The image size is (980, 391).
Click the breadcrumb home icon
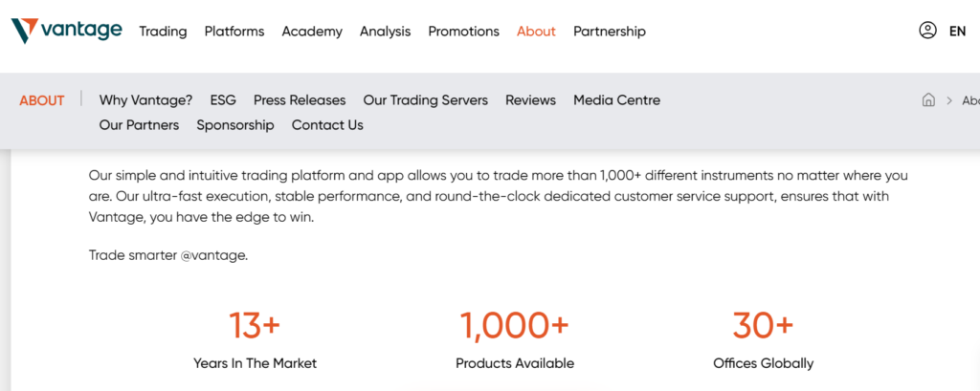[928, 100]
